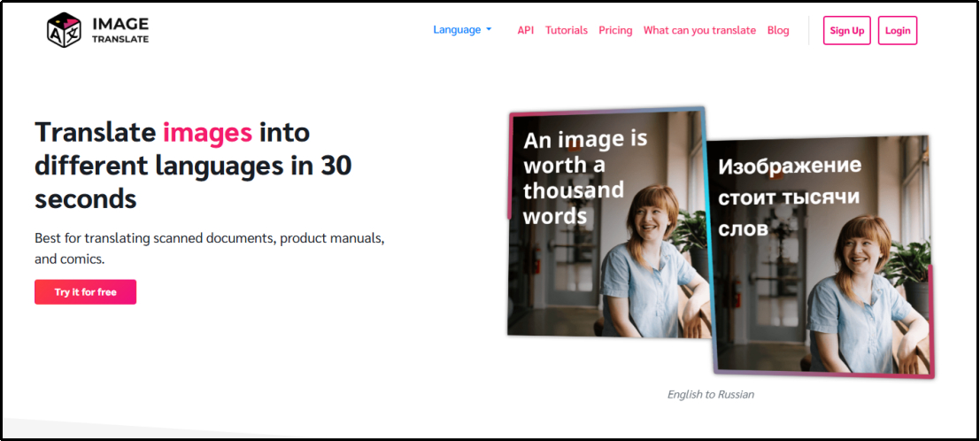Click the caret arrow beside Language

pyautogui.click(x=489, y=30)
